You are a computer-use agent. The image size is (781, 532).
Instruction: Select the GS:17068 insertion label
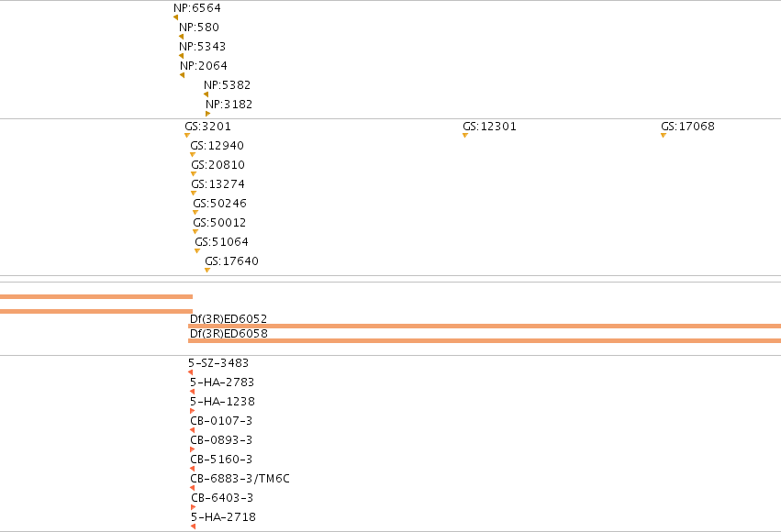[688, 127]
